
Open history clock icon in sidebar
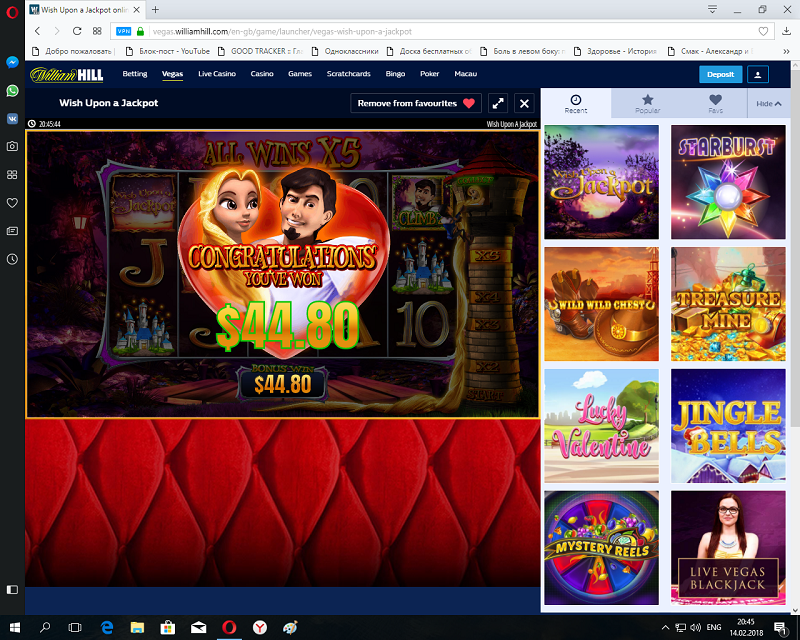[12, 259]
